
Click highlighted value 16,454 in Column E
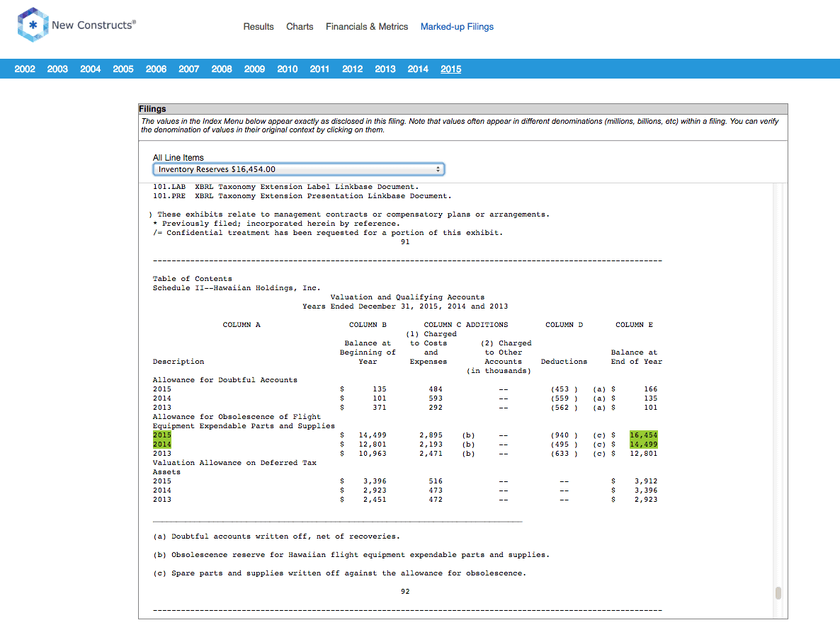tap(643, 435)
